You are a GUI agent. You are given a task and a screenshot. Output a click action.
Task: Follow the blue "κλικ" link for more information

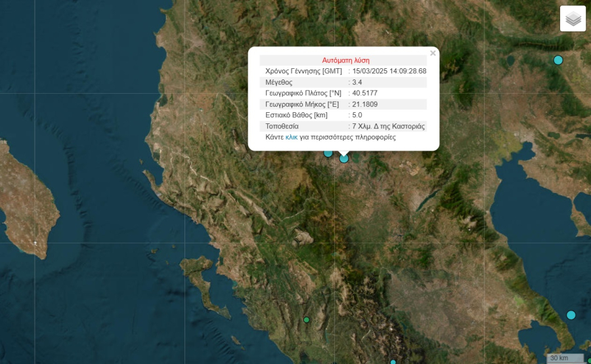pyautogui.click(x=292, y=138)
